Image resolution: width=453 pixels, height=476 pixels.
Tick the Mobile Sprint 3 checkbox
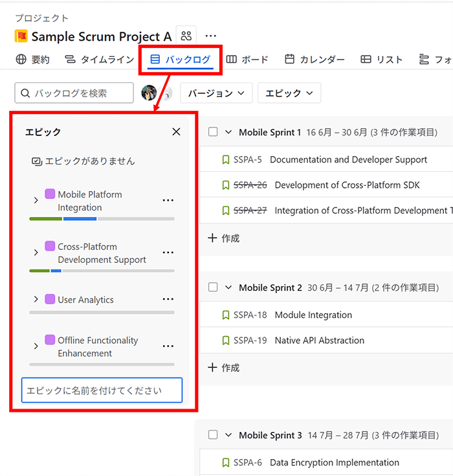[x=213, y=435]
